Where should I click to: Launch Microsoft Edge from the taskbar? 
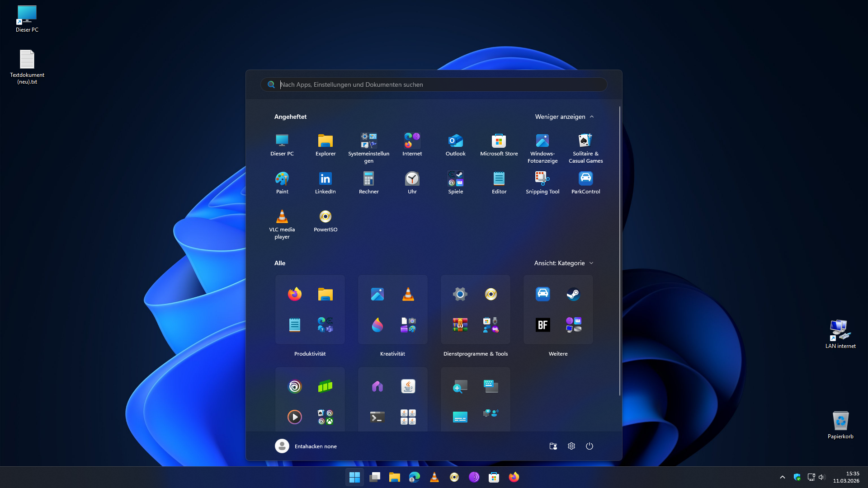415,477
